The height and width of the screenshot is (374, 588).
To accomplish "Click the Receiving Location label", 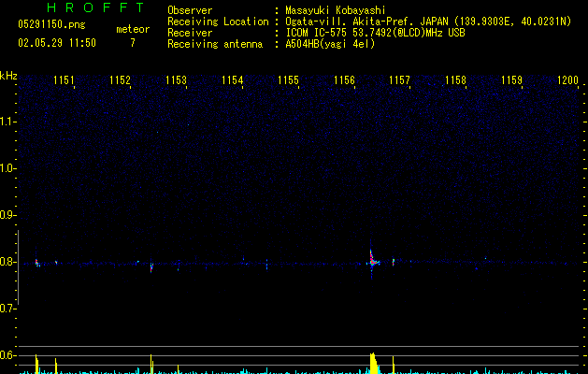I will click(x=218, y=22).
